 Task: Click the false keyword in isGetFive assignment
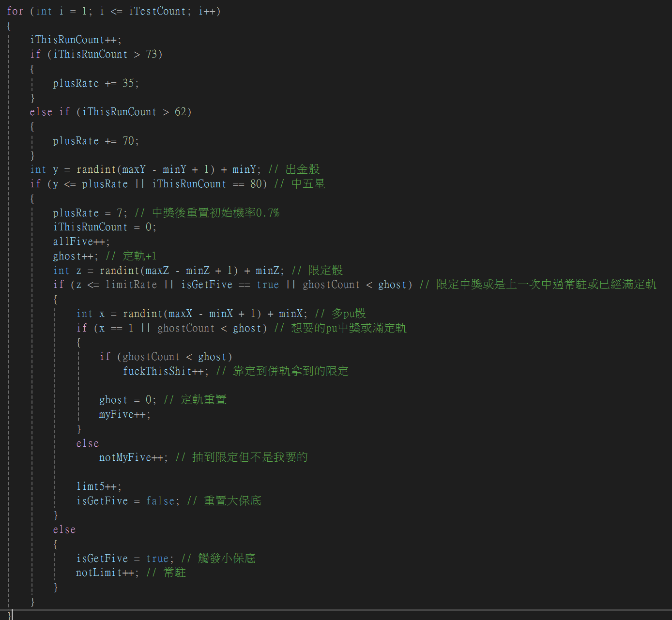[160, 501]
